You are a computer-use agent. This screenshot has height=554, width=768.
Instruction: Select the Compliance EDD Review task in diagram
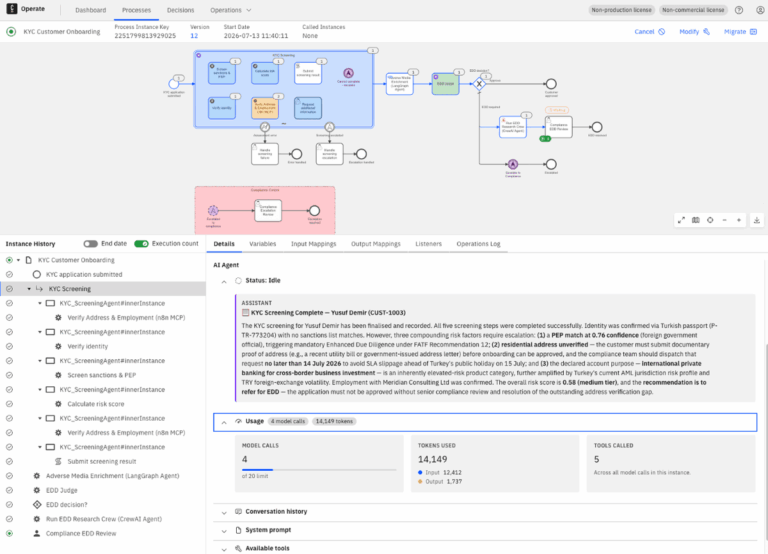point(558,127)
